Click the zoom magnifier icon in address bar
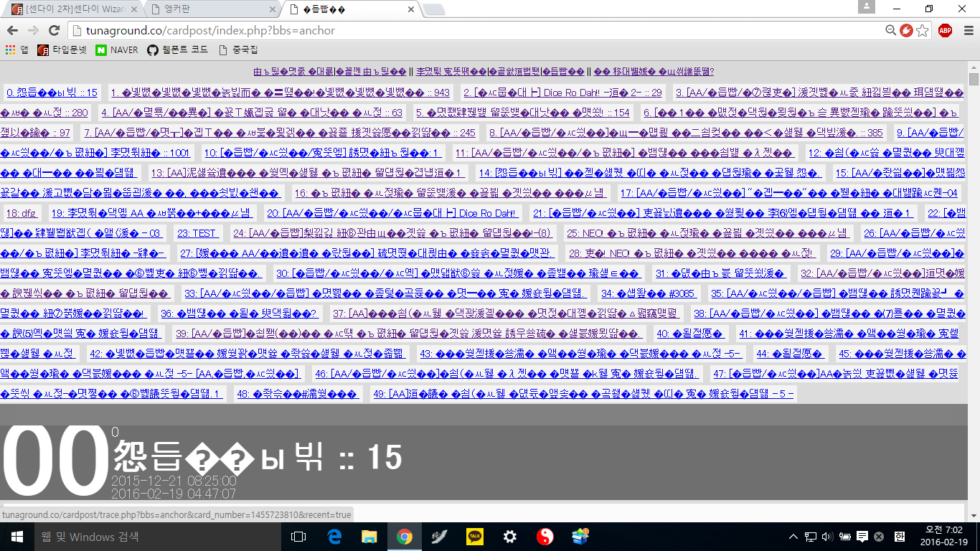This screenshot has height=551, width=980. pyautogui.click(x=890, y=30)
